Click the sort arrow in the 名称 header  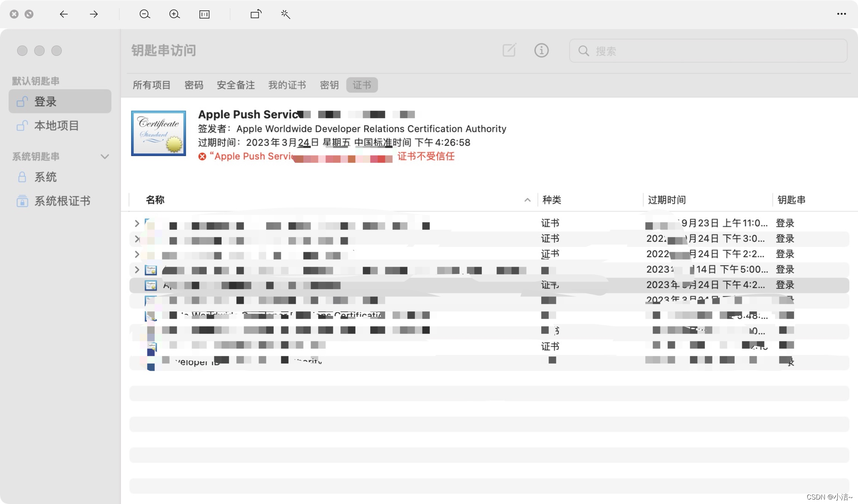click(527, 200)
